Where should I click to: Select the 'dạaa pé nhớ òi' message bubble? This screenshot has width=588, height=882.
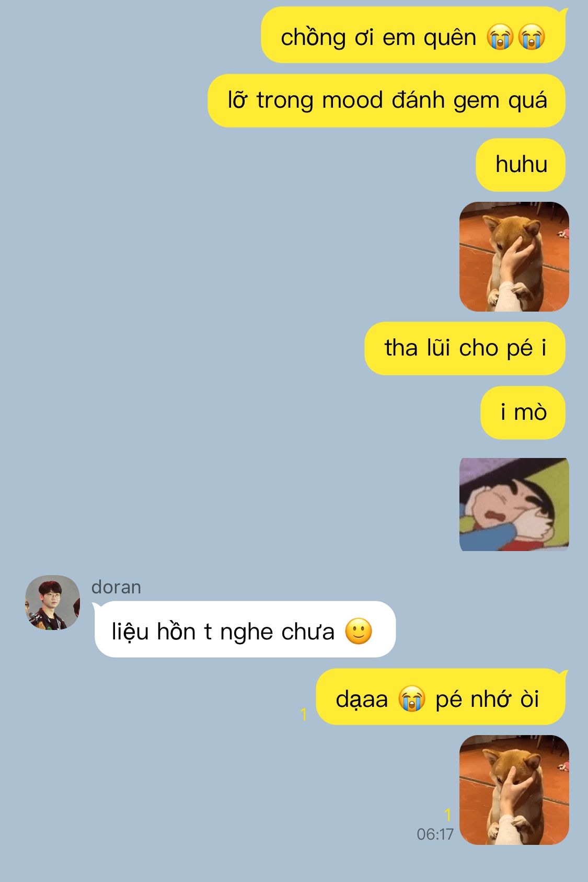pyautogui.click(x=442, y=697)
